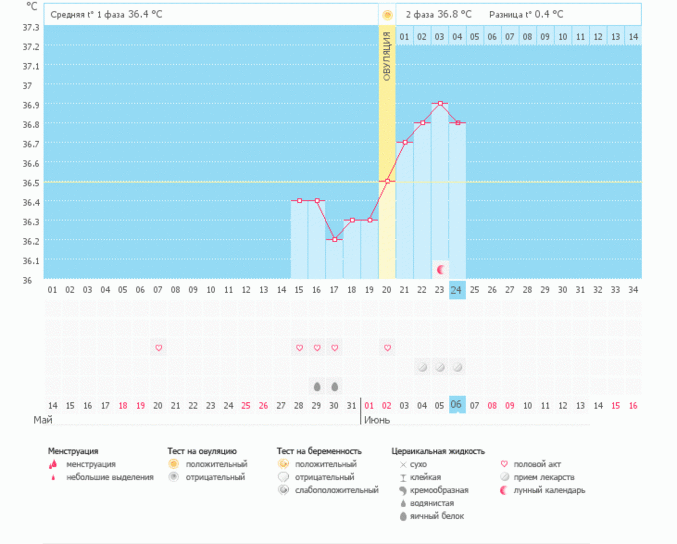677x544 pixels.
Task: Click the menstruation drop icon in the legend
Action: pos(53,464)
